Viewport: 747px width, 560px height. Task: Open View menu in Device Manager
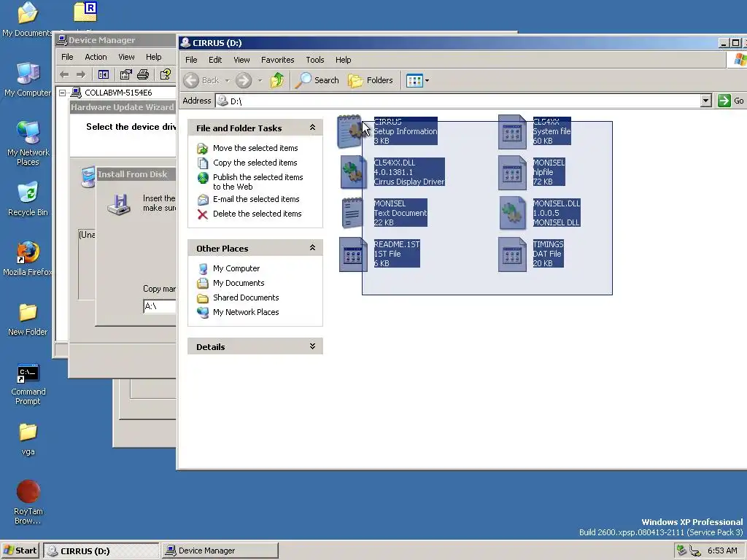pos(126,57)
